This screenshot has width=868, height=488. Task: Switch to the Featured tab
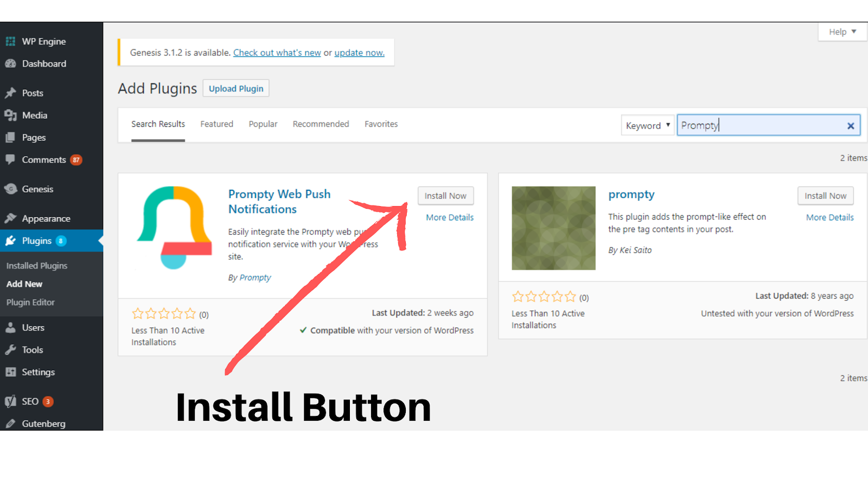click(x=216, y=124)
